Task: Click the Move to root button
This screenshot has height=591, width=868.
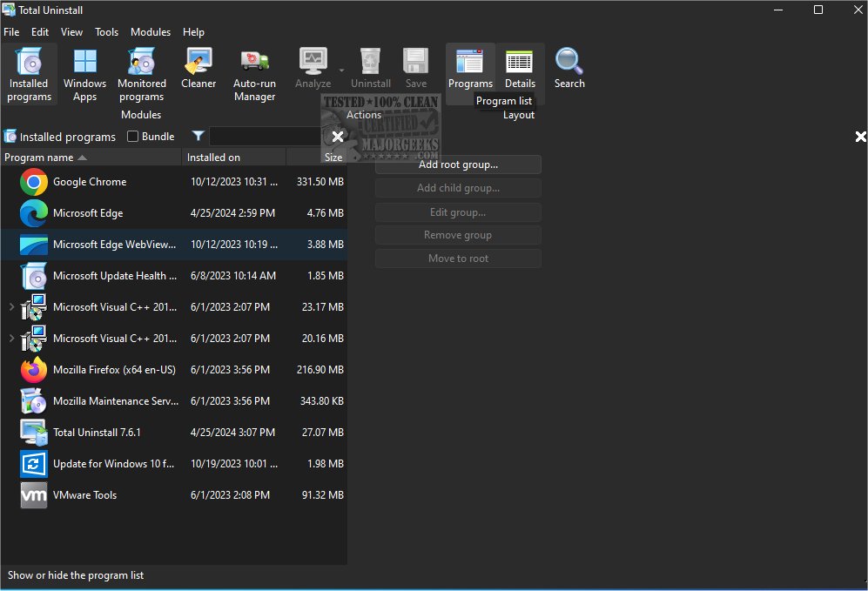Action: (x=458, y=258)
